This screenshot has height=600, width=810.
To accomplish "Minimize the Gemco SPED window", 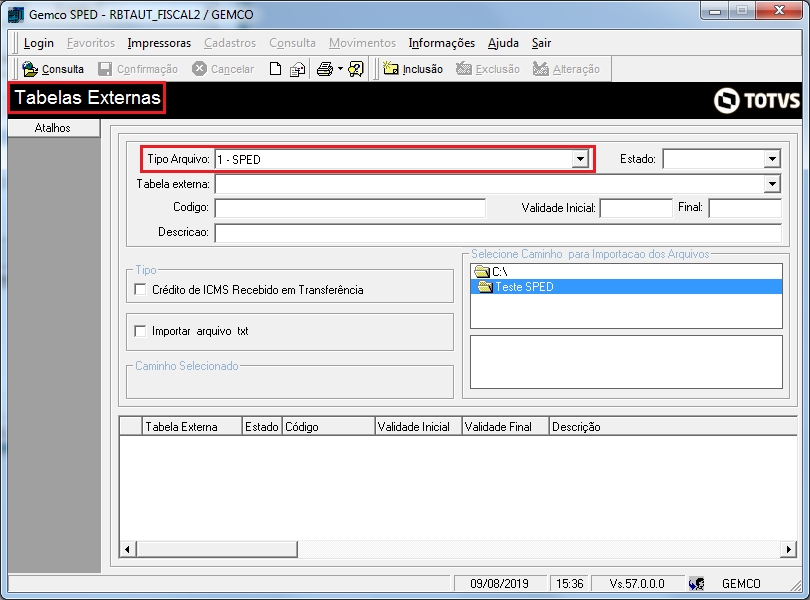I will coord(715,11).
